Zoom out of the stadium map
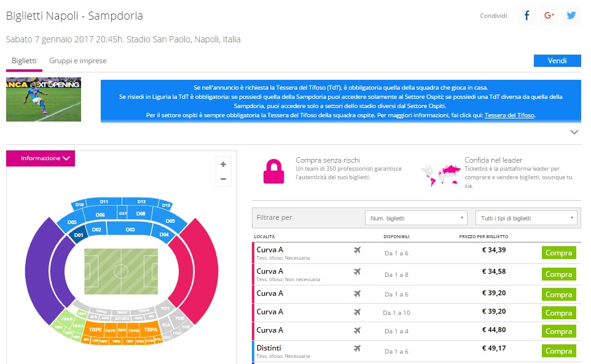The image size is (591, 364). point(223,179)
